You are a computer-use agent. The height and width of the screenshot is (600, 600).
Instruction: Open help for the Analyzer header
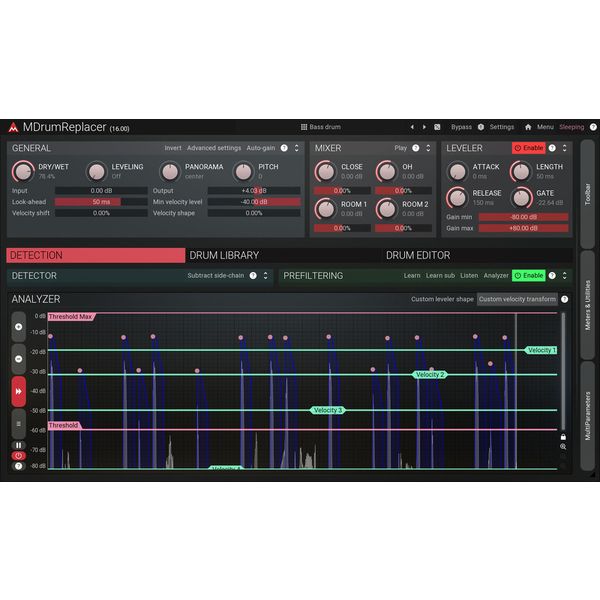coord(564,299)
